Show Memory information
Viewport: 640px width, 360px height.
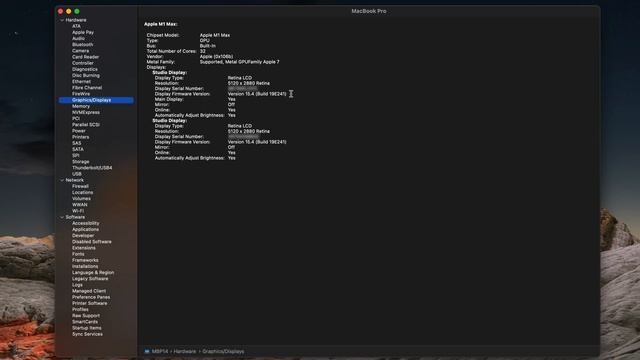[x=81, y=106]
